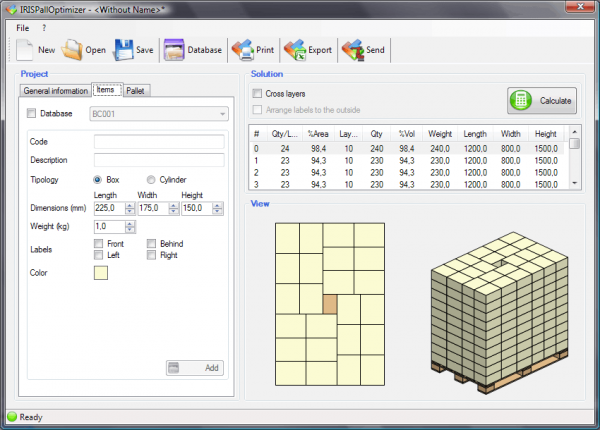Open the File menu
Viewport: 600px width, 430px height.
(x=23, y=28)
